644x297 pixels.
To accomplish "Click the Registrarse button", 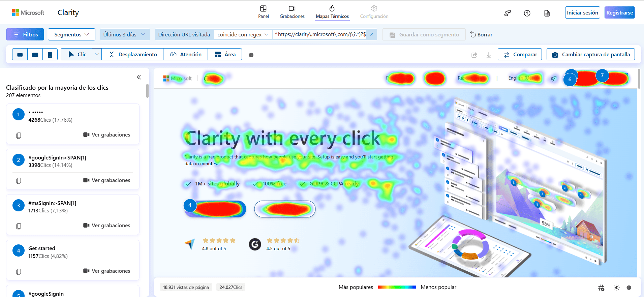I will [x=619, y=12].
